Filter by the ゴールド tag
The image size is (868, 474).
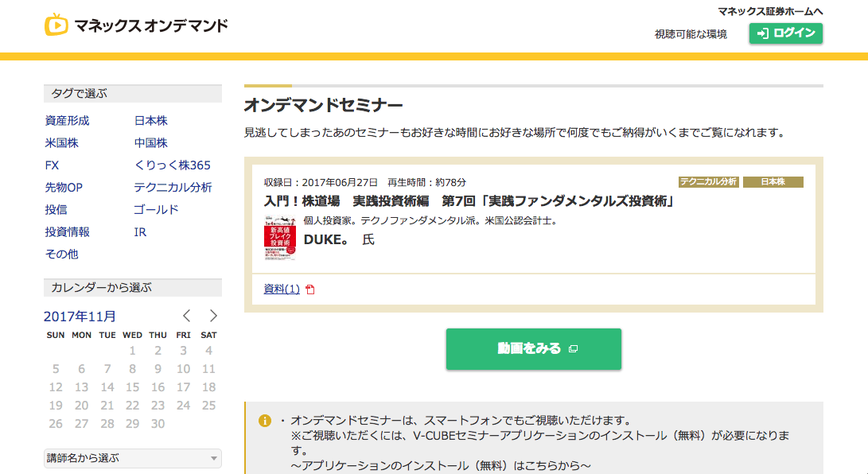click(156, 210)
